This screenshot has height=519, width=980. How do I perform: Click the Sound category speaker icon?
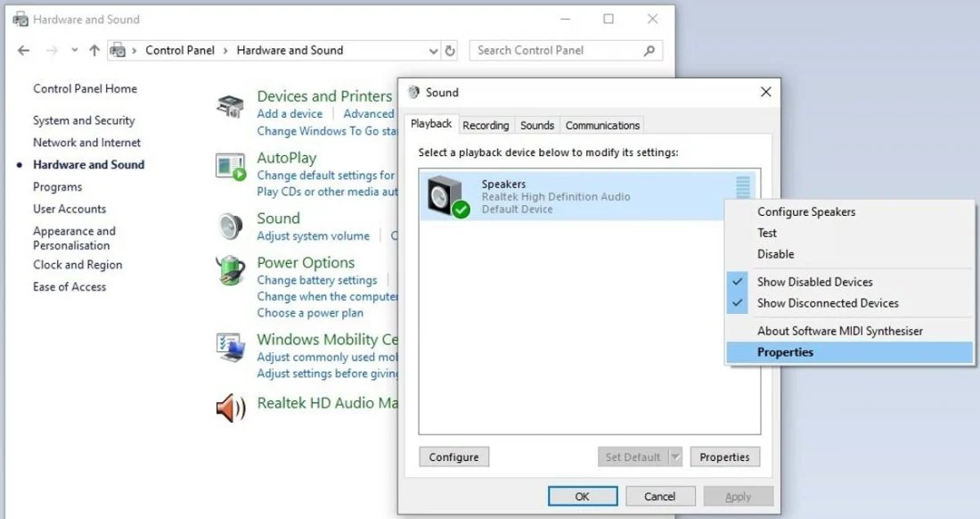(231, 227)
